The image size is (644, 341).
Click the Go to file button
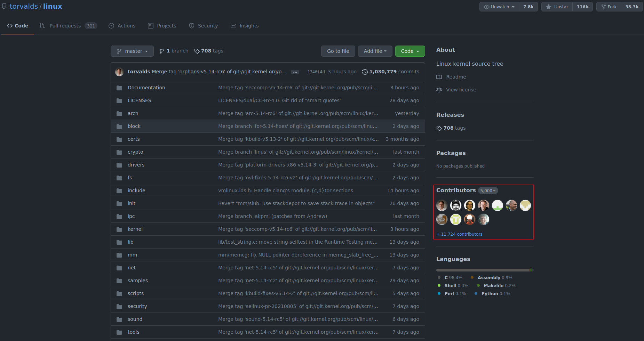338,51
